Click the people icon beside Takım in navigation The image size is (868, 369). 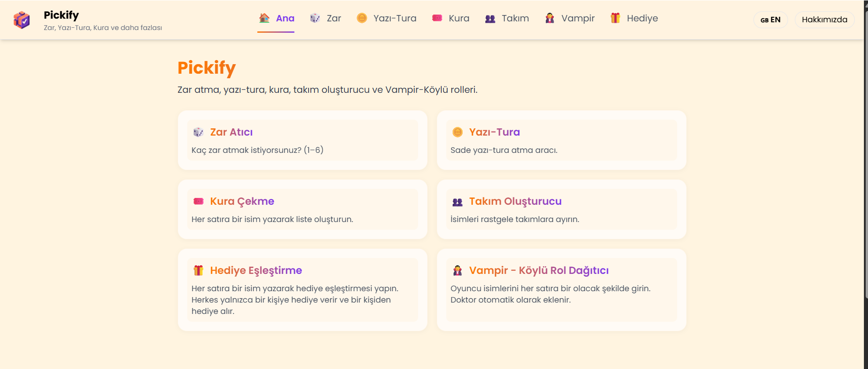490,19
